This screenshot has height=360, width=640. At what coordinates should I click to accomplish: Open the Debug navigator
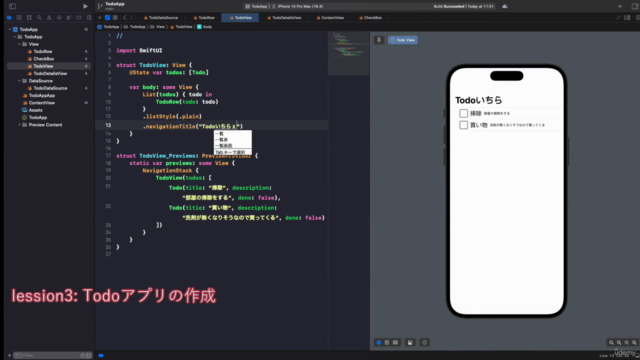[x=69, y=18]
